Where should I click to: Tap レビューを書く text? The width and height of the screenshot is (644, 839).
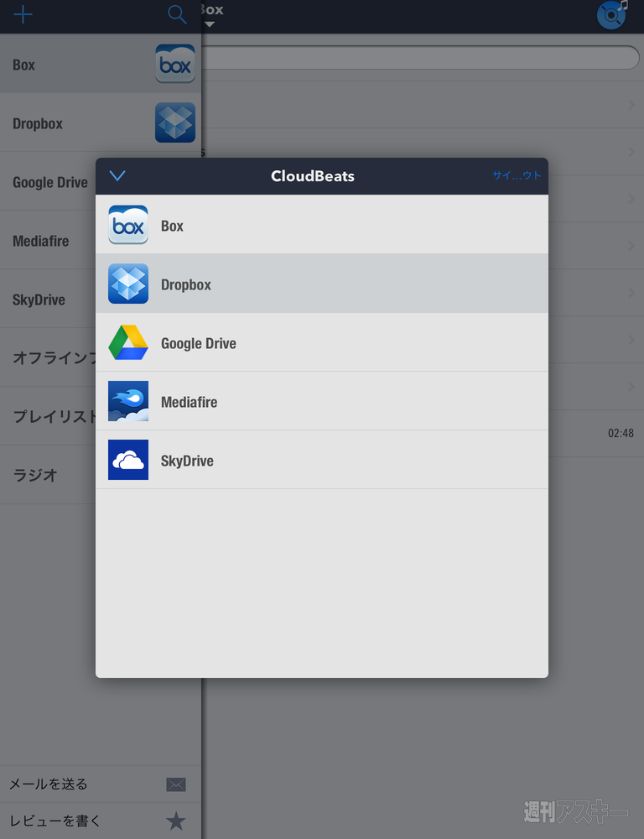pyautogui.click(x=55, y=821)
